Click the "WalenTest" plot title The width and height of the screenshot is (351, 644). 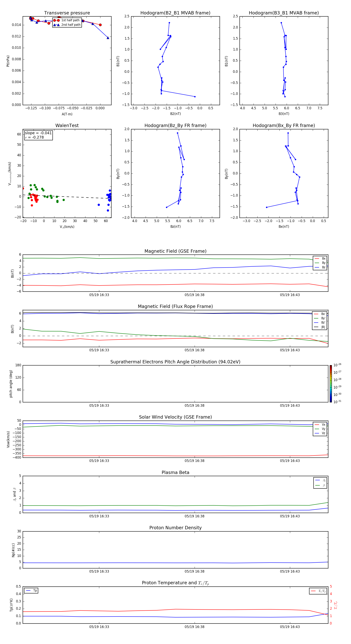67,125
